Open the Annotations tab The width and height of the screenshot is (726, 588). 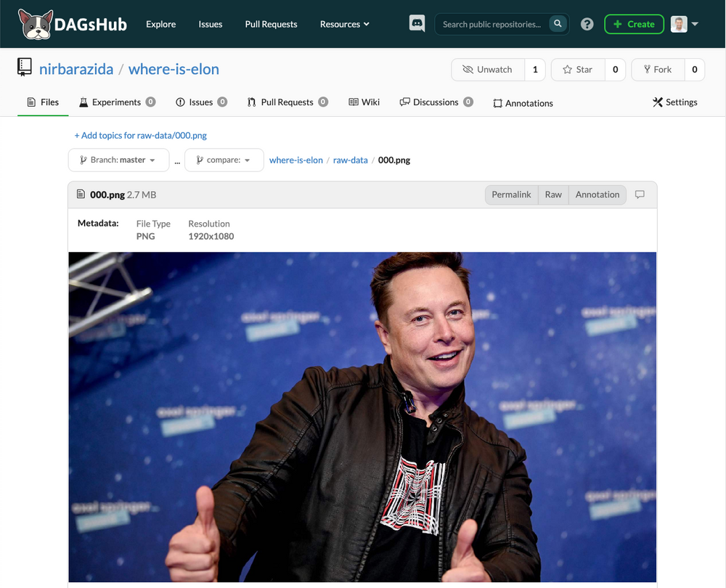[523, 103]
